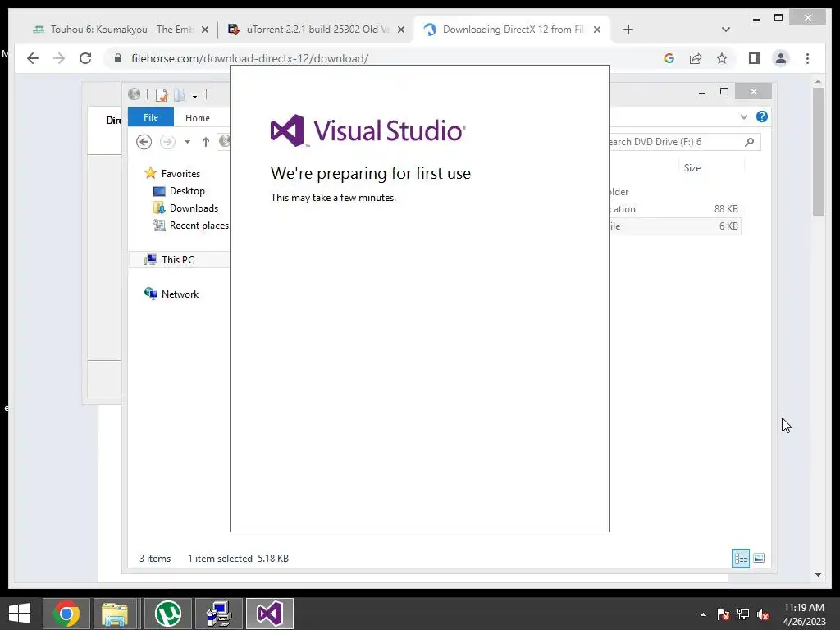The width and height of the screenshot is (840, 630).
Task: Select Network in the navigation pane
Action: pyautogui.click(x=171, y=294)
